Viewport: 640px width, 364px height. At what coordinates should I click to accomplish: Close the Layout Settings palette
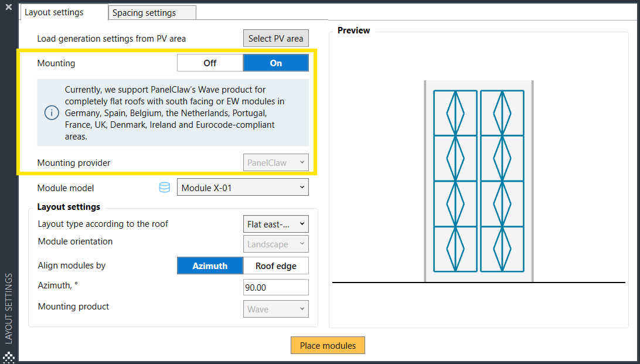click(9, 7)
